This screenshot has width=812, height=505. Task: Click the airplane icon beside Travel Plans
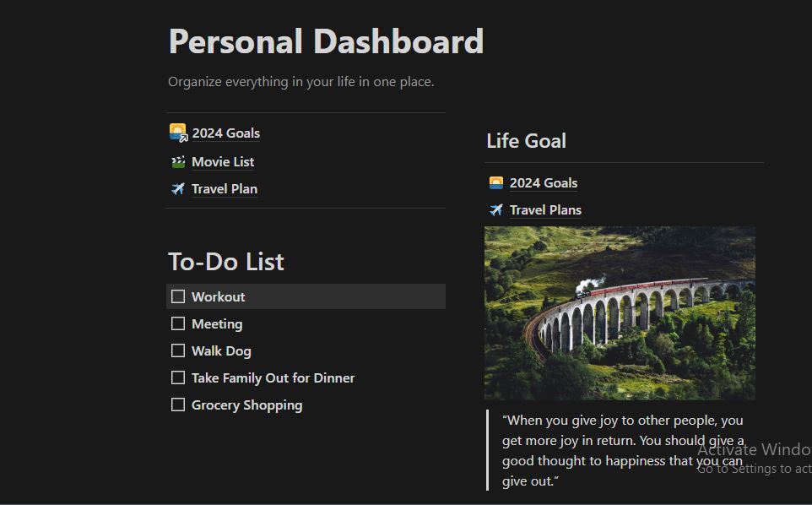pyautogui.click(x=496, y=210)
